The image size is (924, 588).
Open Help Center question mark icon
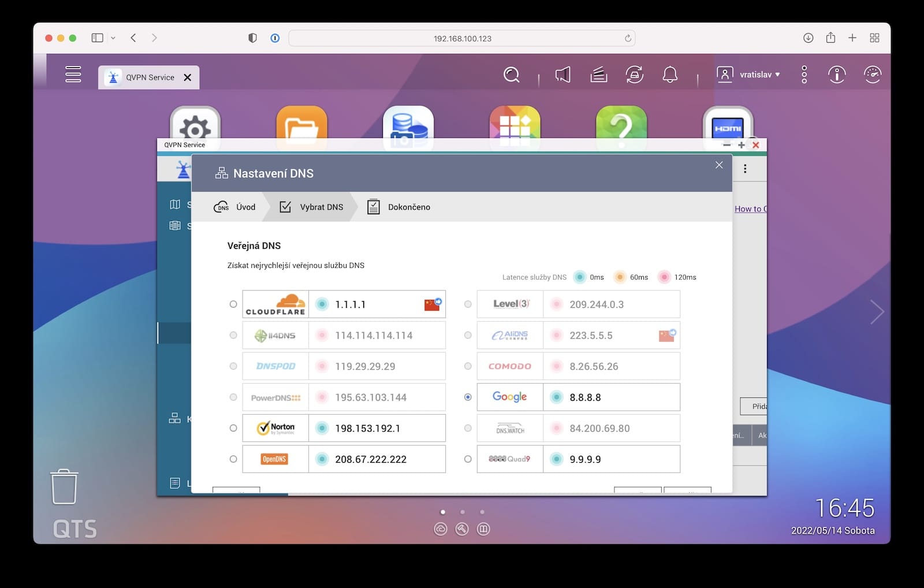tap(621, 123)
